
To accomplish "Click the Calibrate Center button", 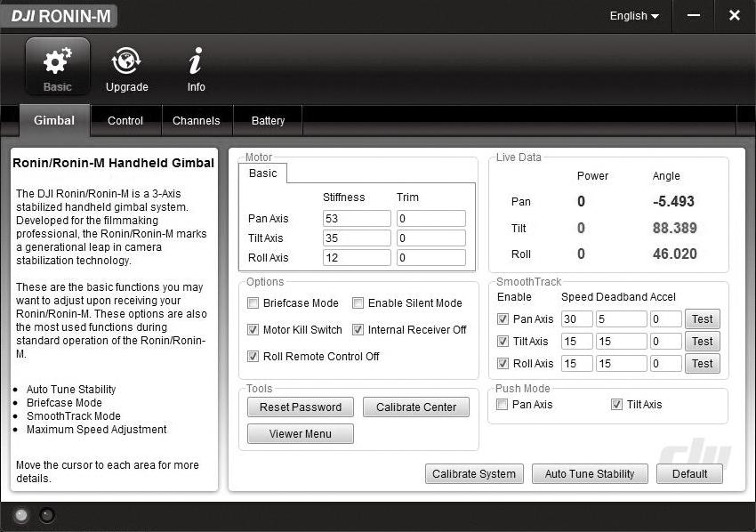I will (x=416, y=407).
